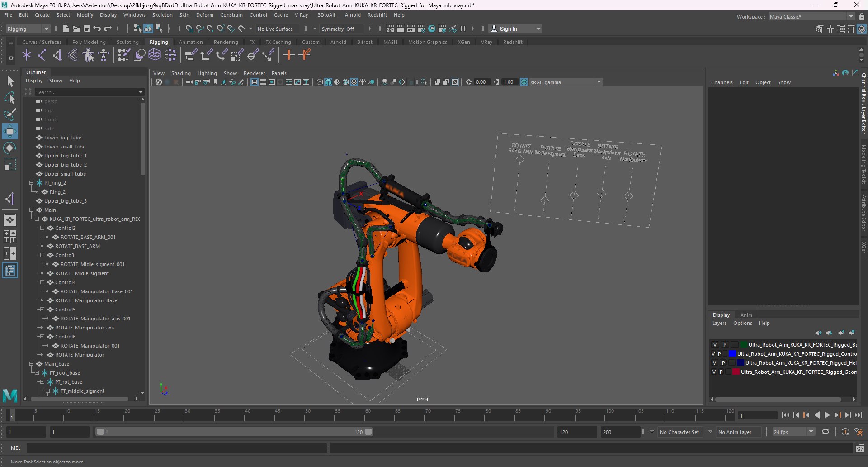The image size is (868, 467).
Task: Open the Rigging menu set dropdown
Action: click(x=28, y=29)
